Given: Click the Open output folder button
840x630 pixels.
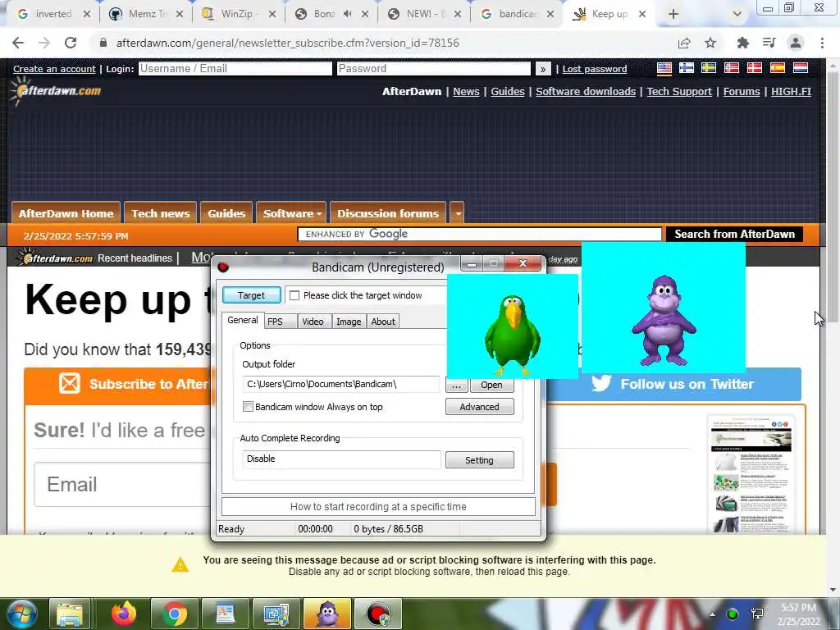Looking at the screenshot, I should tap(492, 385).
